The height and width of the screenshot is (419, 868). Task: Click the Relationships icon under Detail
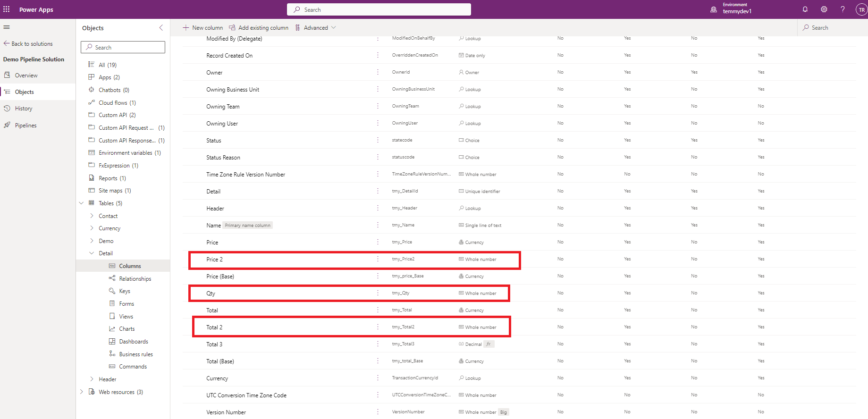(112, 278)
